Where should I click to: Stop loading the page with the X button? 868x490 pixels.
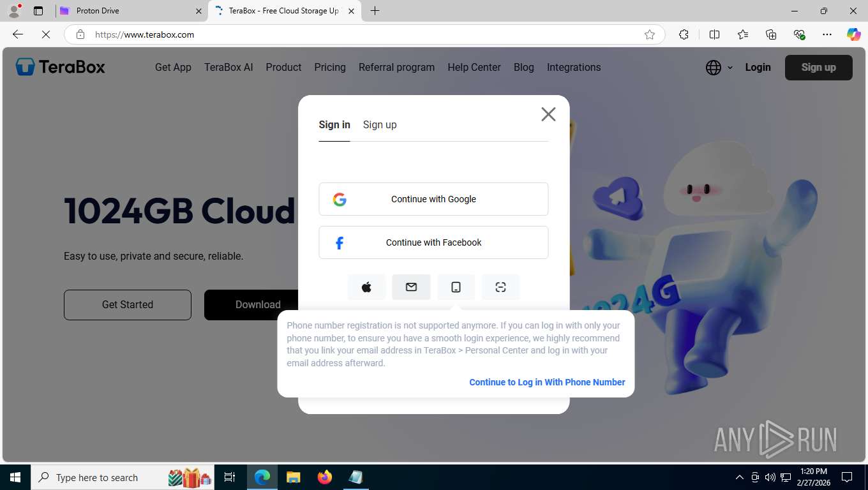tap(46, 34)
